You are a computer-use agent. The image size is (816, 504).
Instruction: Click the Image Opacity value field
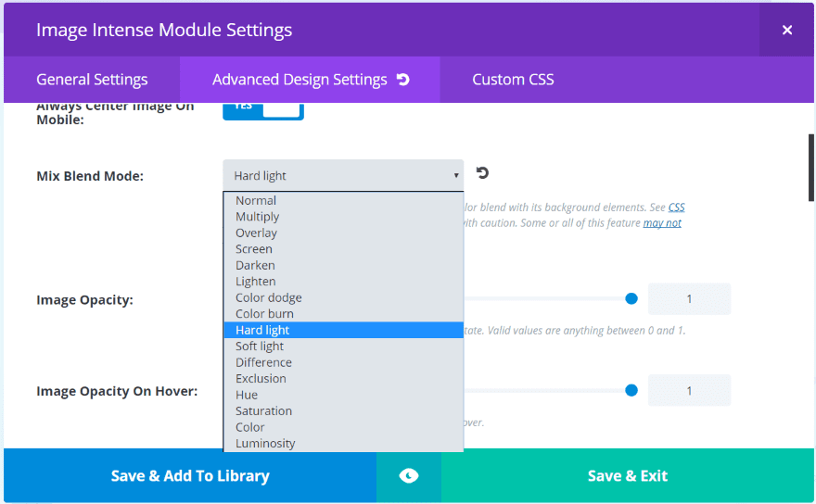[x=689, y=299]
